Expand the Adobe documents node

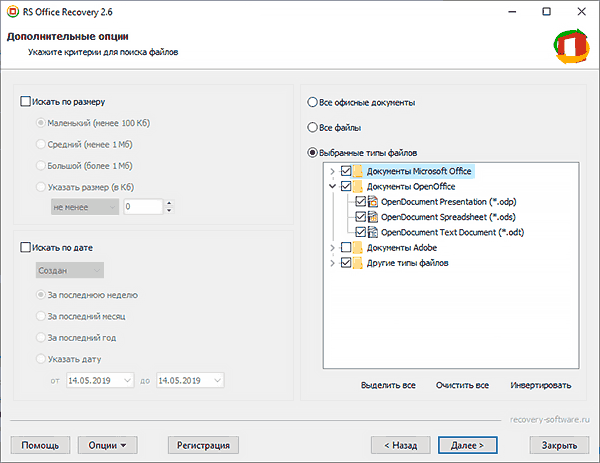tap(332, 248)
